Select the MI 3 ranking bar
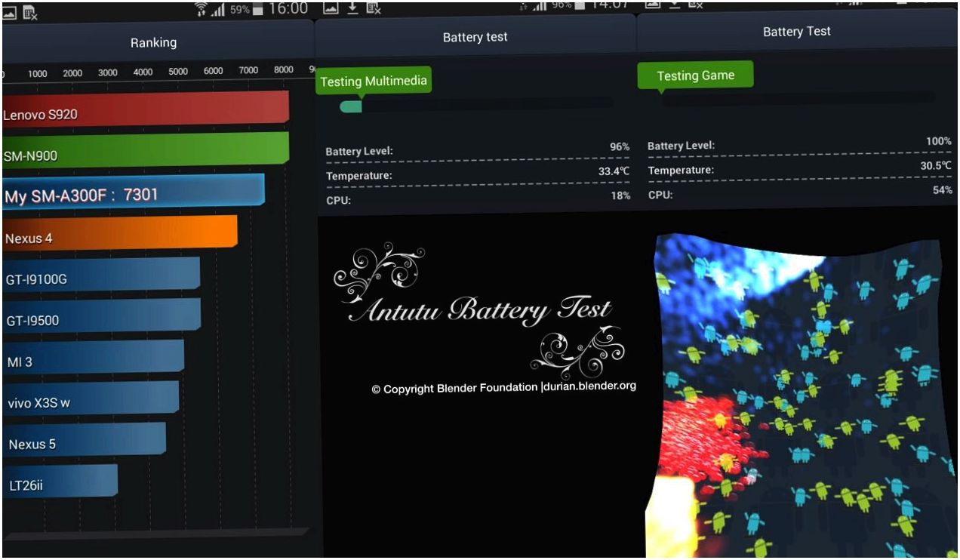Screen dimensions: 960x560 coord(93,357)
